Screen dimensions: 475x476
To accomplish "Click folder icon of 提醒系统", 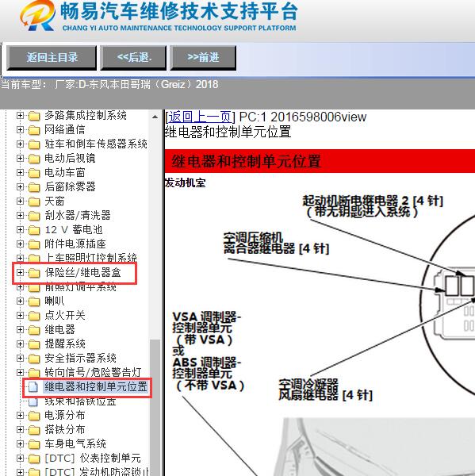I will [34, 344].
